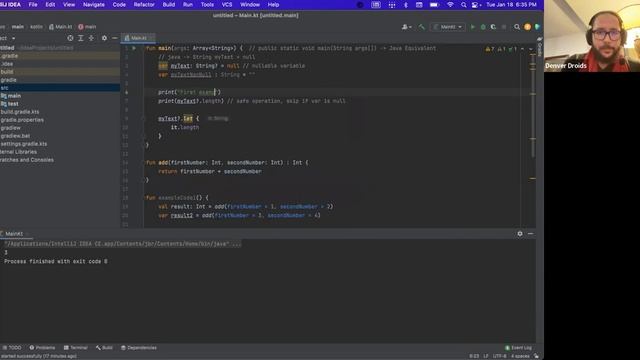This screenshot has height=360, width=640.
Task: Select opened file locate target icon
Action: pos(70,38)
